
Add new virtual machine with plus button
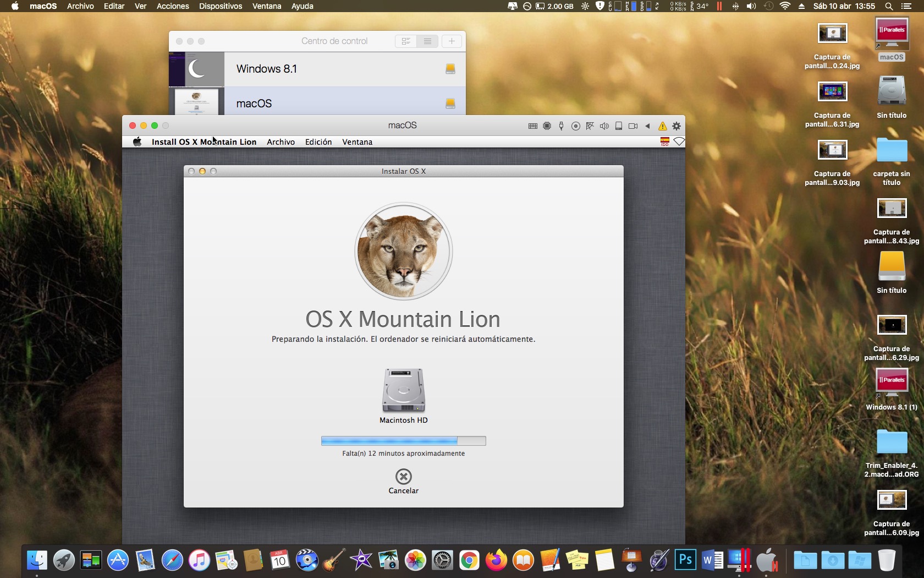click(452, 41)
